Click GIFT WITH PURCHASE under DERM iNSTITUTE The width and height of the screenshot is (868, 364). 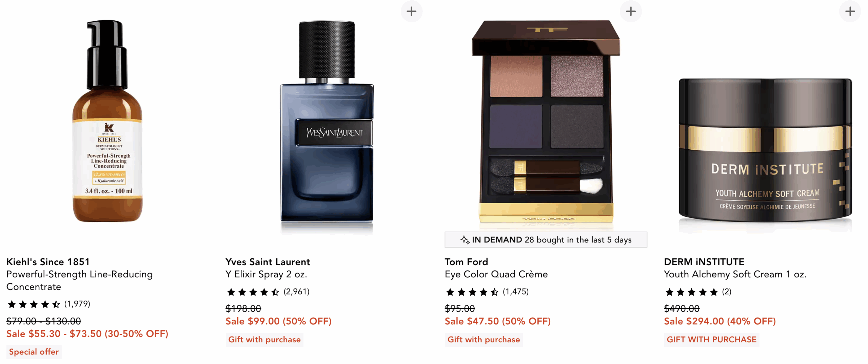(711, 340)
